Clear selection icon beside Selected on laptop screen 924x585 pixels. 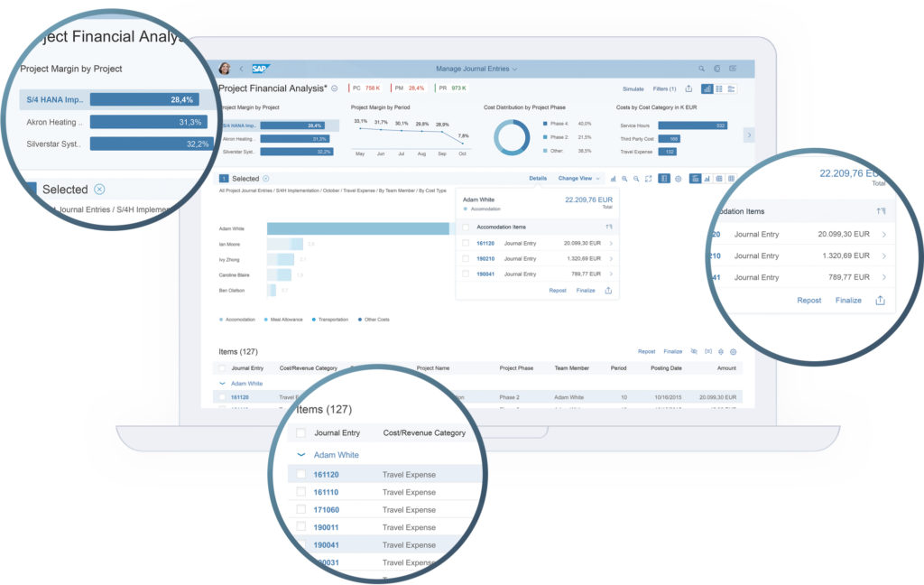[266, 179]
